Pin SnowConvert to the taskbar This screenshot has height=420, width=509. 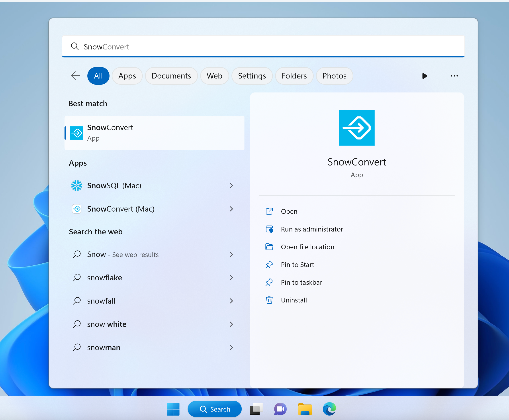click(301, 282)
